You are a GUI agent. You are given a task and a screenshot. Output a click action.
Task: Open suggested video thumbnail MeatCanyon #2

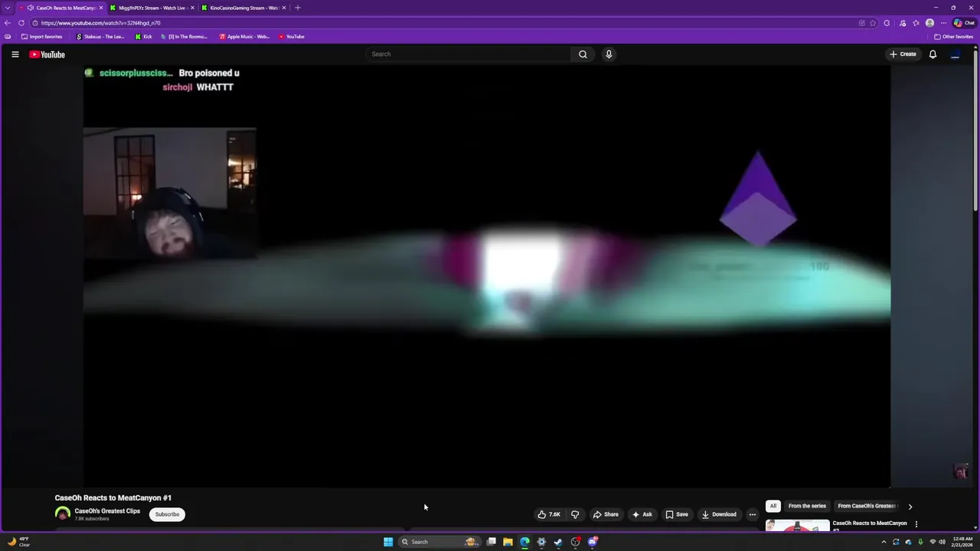pyautogui.click(x=797, y=526)
